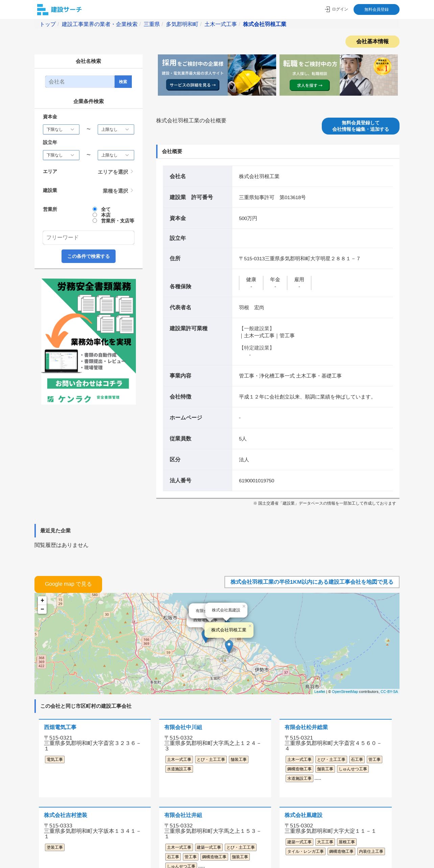This screenshot has height=868, width=434.
Task: Click the 会社基本情報 button
Action: [372, 42]
